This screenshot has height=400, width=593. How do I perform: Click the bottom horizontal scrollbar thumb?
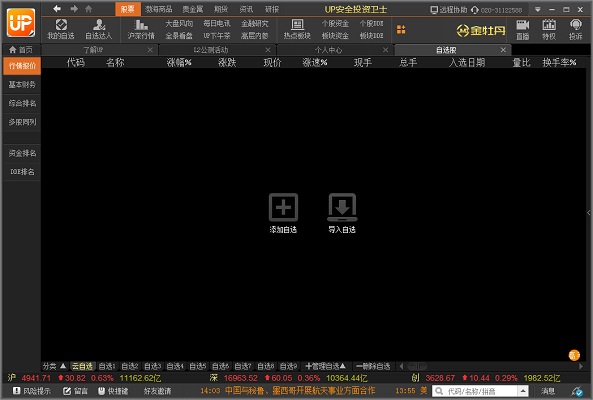417,366
